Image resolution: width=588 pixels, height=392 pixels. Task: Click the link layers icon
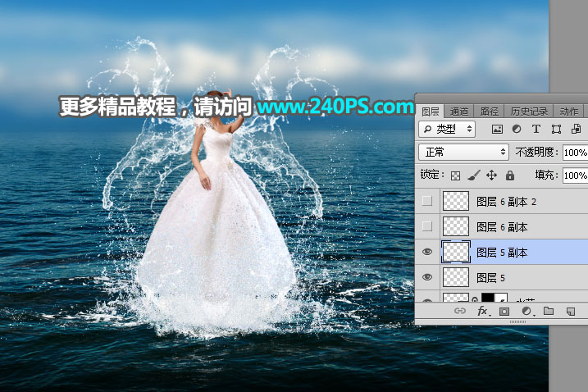[460, 311]
